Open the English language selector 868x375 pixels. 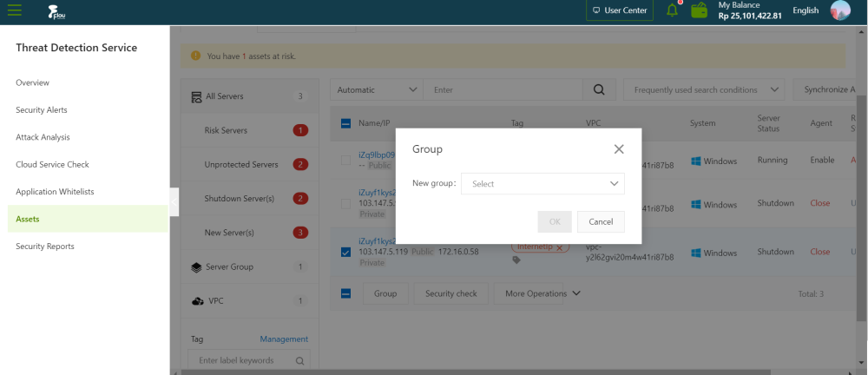click(x=806, y=10)
